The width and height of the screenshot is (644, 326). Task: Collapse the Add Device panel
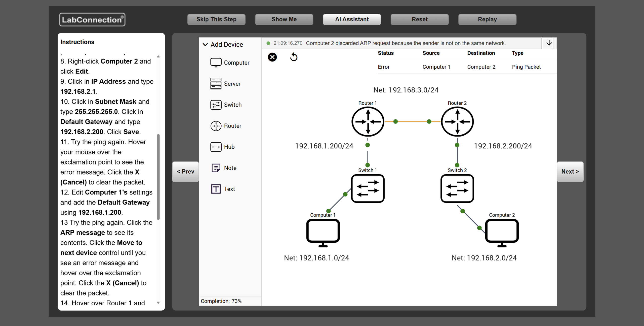tap(205, 45)
